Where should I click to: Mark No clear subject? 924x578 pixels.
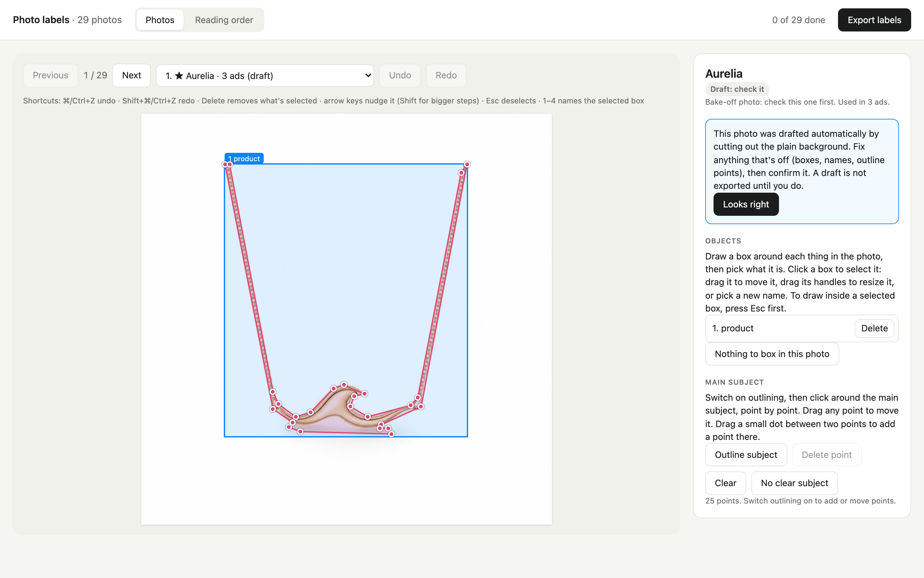794,483
